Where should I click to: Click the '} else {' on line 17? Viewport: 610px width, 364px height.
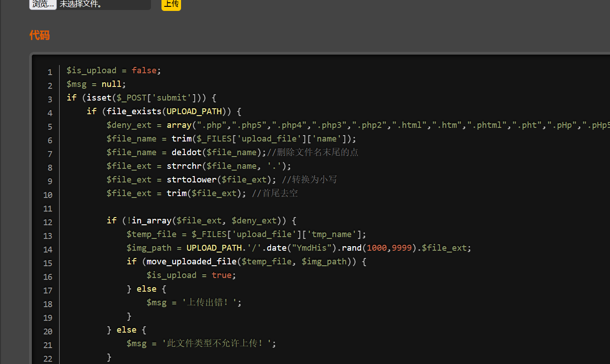pyautogui.click(x=146, y=289)
